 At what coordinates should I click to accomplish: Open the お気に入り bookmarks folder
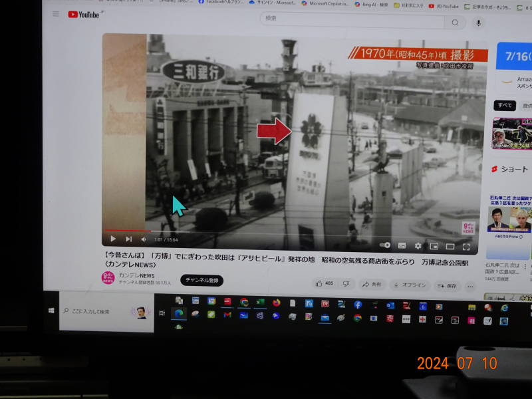tap(408, 5)
